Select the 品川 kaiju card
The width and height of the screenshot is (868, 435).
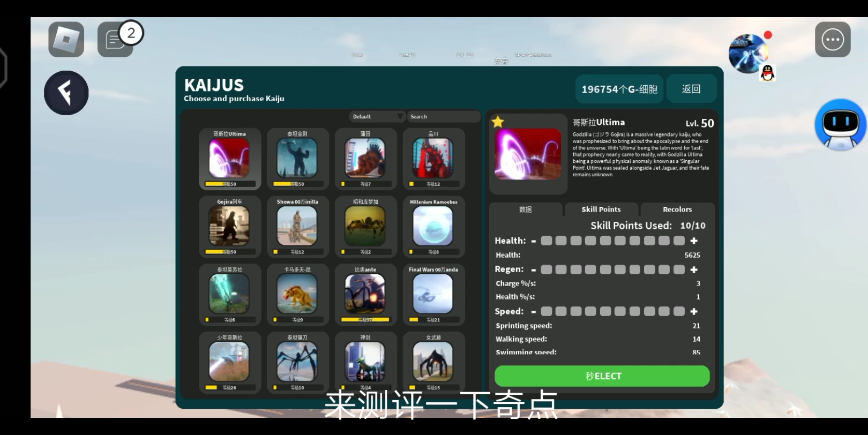click(433, 159)
